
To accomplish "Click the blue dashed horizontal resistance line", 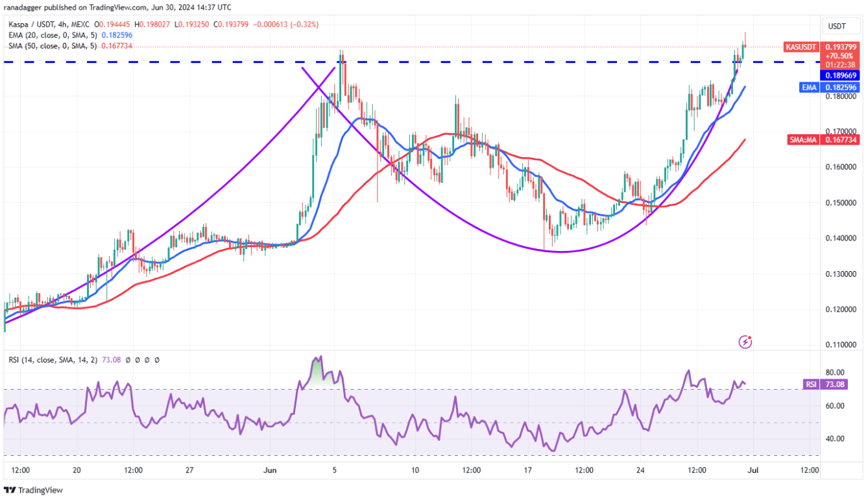I will [x=195, y=62].
